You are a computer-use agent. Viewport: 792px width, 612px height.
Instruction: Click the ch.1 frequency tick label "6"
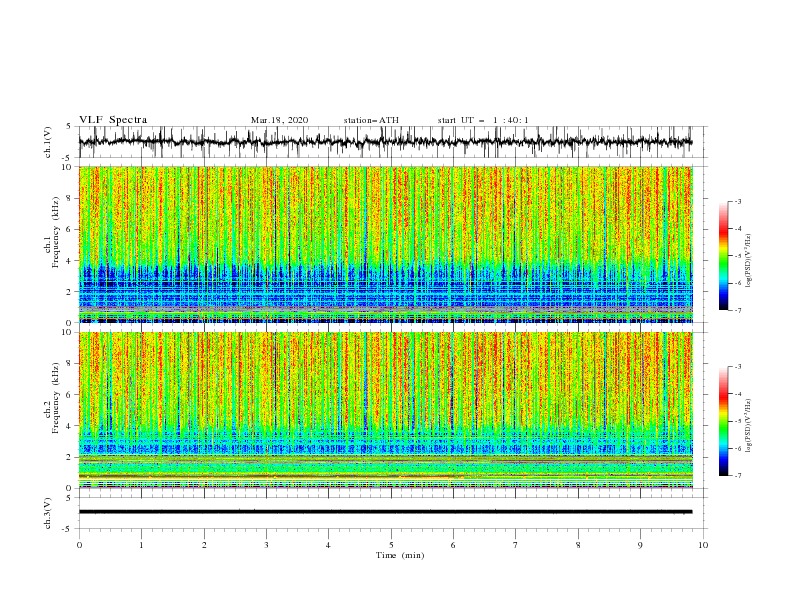pyautogui.click(x=70, y=229)
